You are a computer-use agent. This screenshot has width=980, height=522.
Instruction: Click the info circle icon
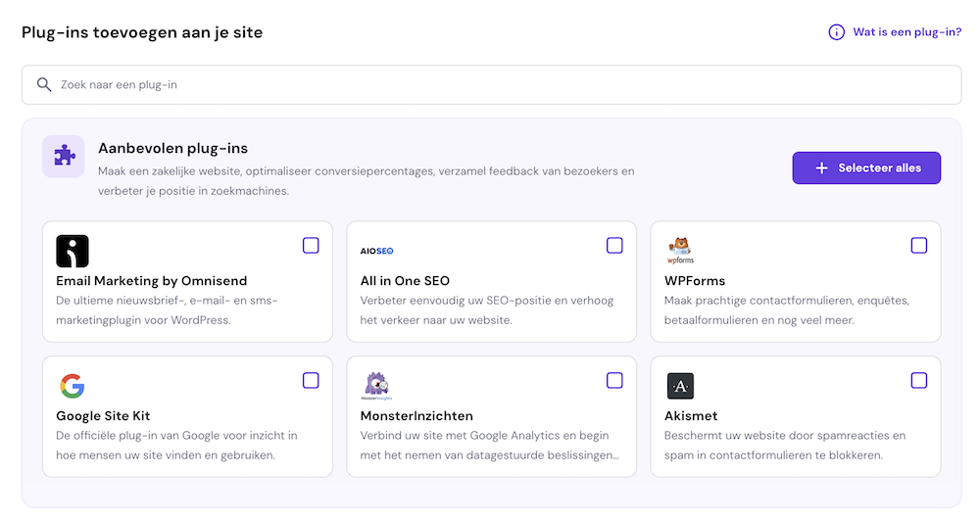836,32
